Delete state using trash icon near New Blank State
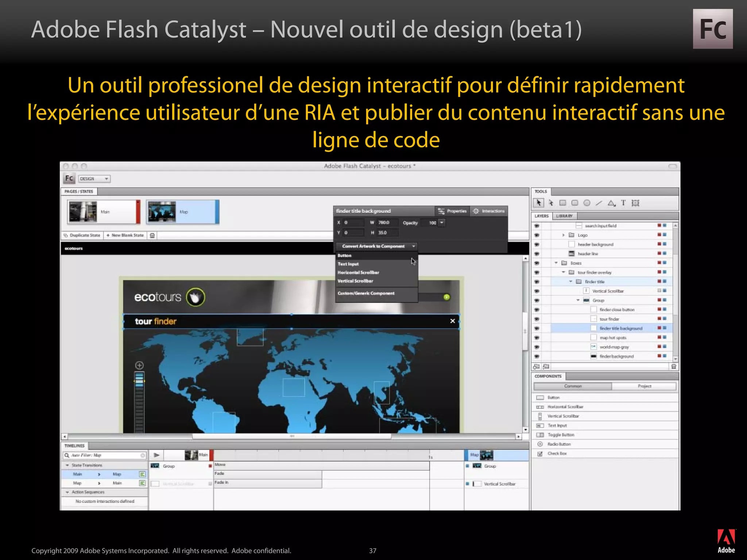 (x=152, y=235)
